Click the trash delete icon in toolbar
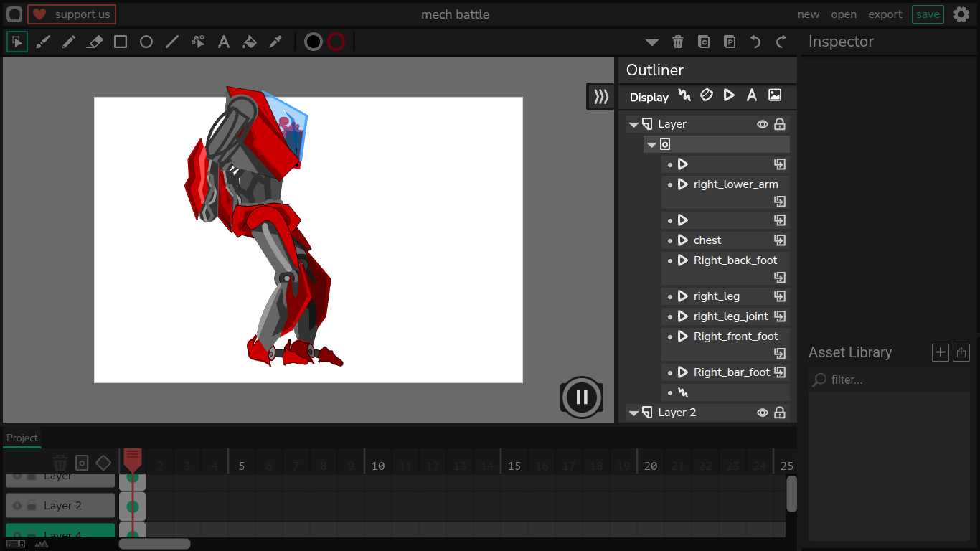980x551 pixels. 678,42
